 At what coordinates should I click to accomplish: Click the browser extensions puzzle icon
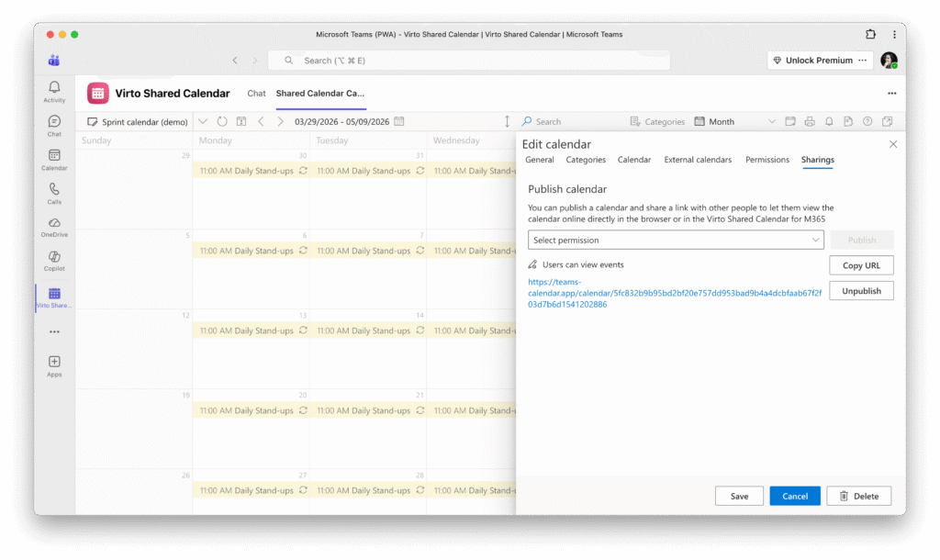tap(870, 34)
